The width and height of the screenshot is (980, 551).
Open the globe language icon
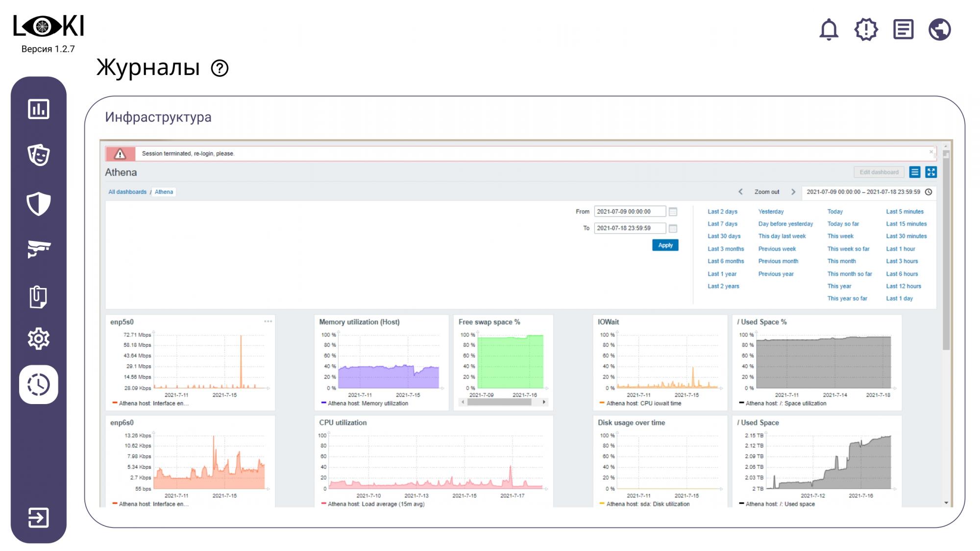(939, 29)
